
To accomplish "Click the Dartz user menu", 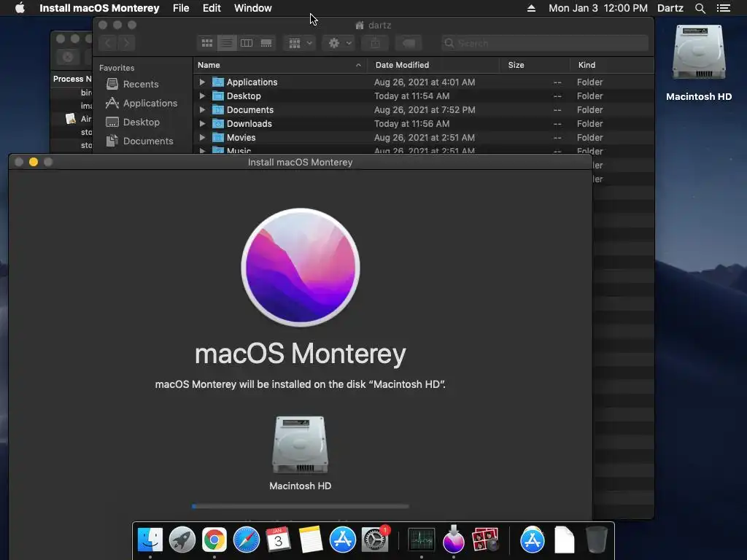I will coord(670,8).
